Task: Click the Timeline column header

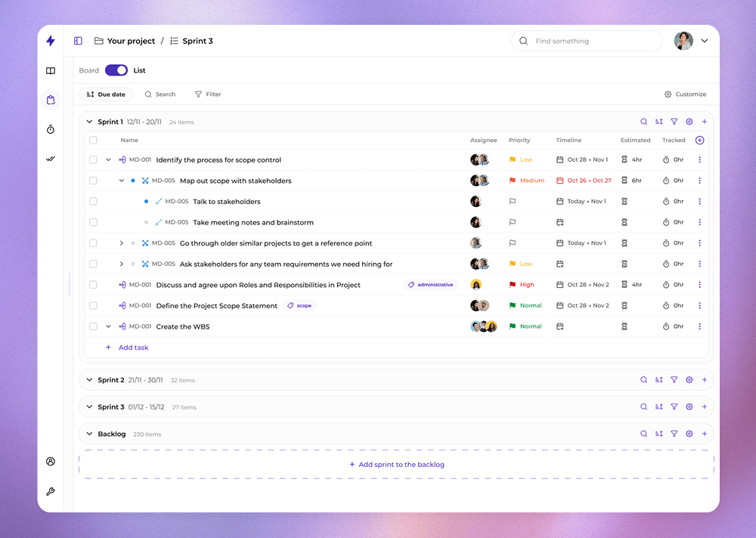Action: (569, 141)
